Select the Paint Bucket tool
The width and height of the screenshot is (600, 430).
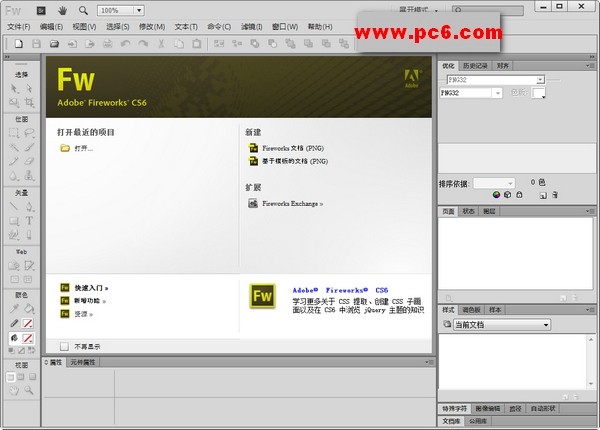click(x=29, y=308)
